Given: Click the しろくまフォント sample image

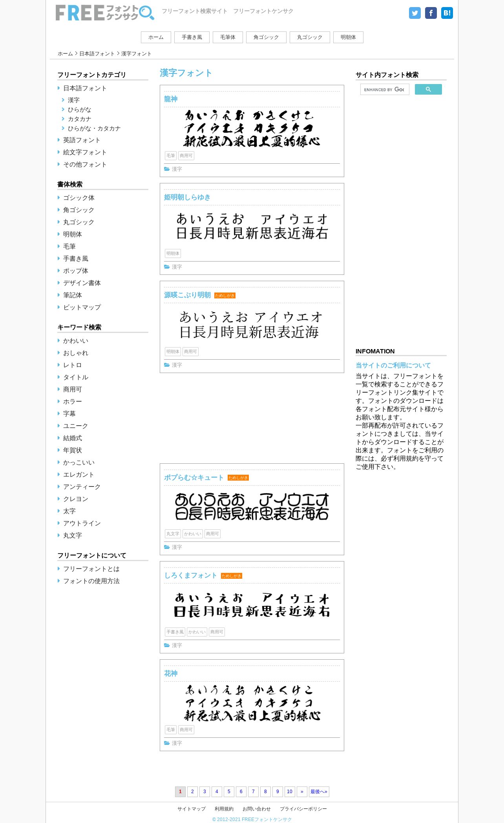Looking at the screenshot, I should [252, 605].
